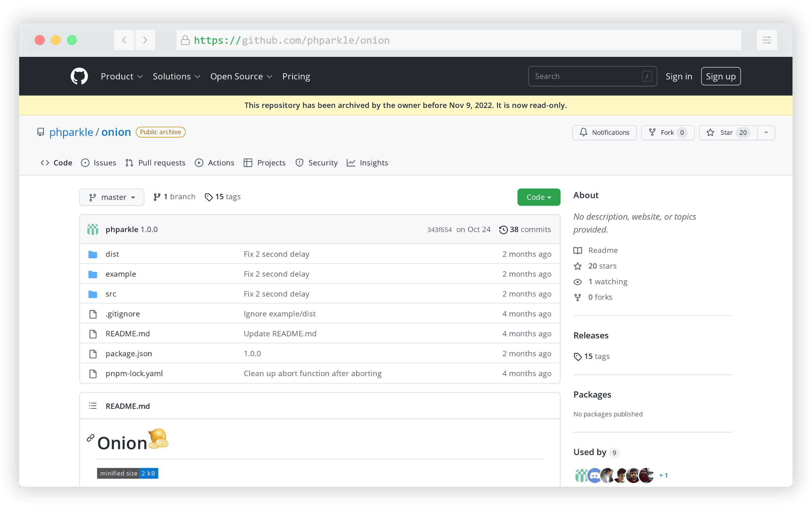Click the Sign up button
Screen dimensions: 812x510
click(720, 77)
